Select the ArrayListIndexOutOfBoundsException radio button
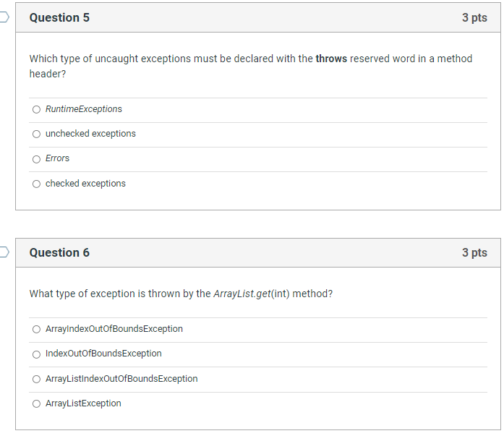Viewport: 504px width, 436px height. point(36,379)
